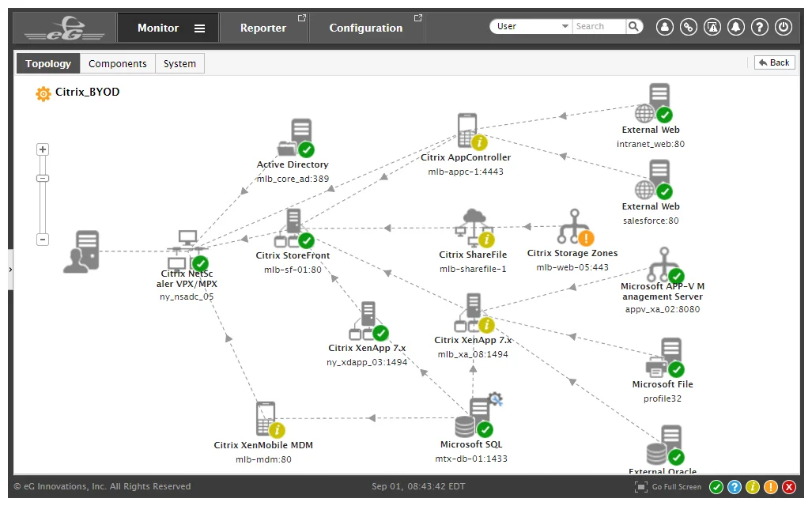The height and width of the screenshot is (506, 812).
Task: Zoom out with the minus button
Action: (x=43, y=240)
